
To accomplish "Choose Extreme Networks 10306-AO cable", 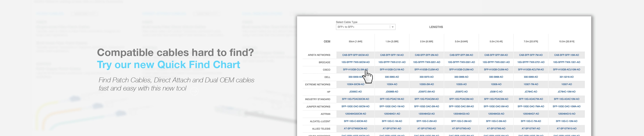I will click(x=496, y=84).
